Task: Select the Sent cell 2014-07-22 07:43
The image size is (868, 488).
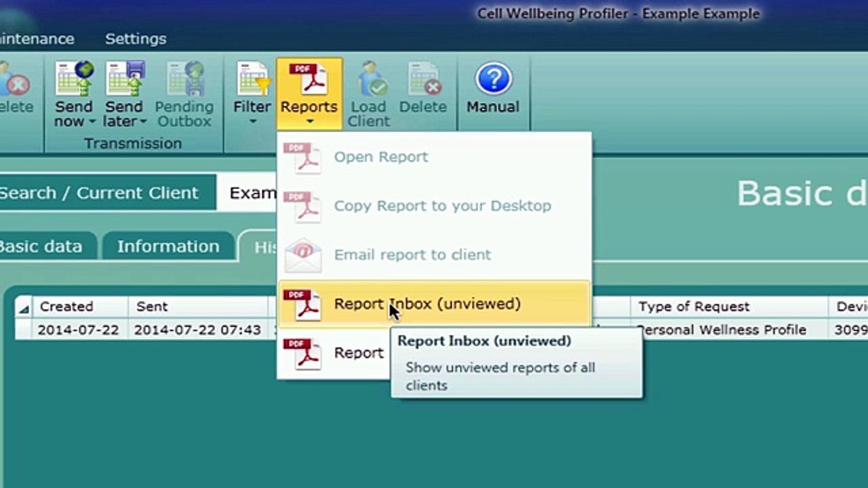Action: pos(197,330)
